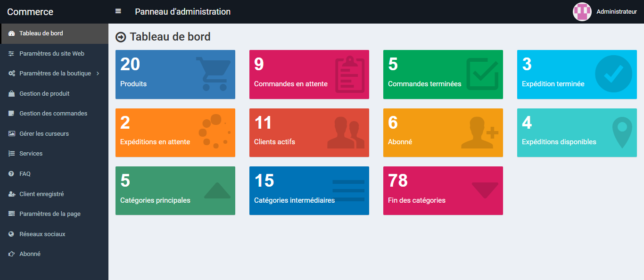Select the image icon for Gérer les curseurs

click(10, 133)
